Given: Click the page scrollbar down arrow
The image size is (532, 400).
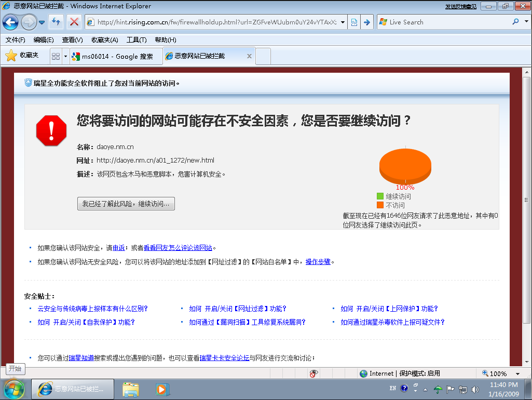Looking at the screenshot, I should click(527, 362).
